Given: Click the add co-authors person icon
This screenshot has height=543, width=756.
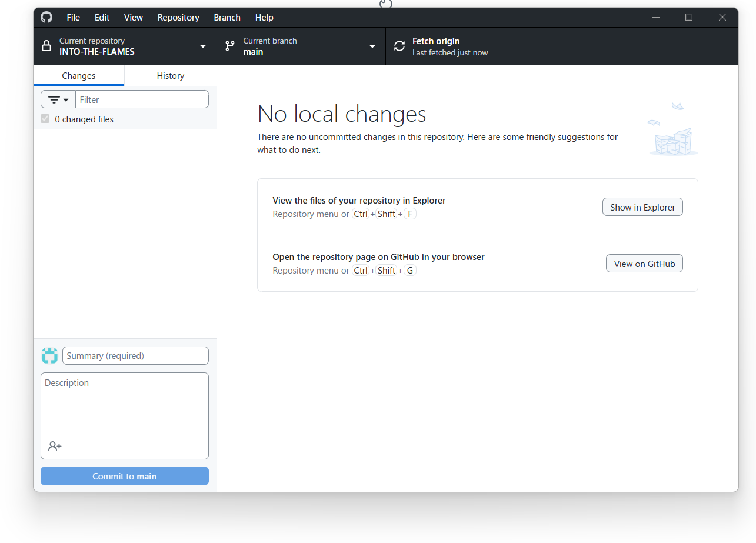Looking at the screenshot, I should 55,446.
